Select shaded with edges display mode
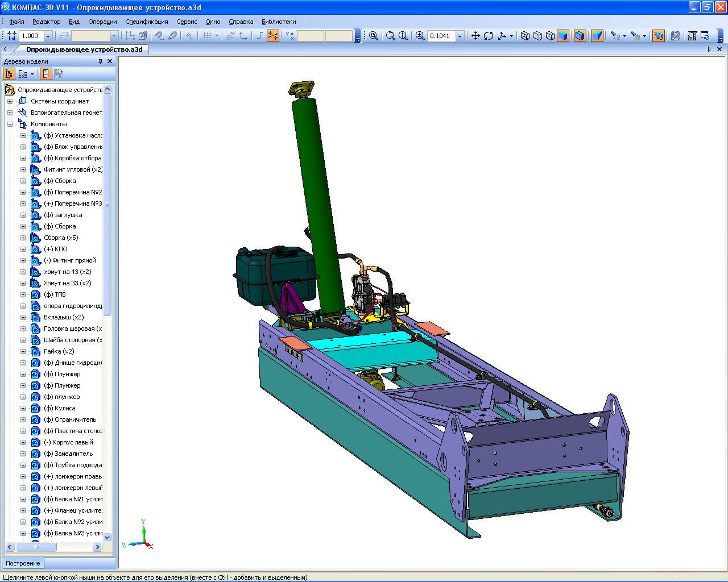Viewport: 728px width, 582px height. point(580,36)
